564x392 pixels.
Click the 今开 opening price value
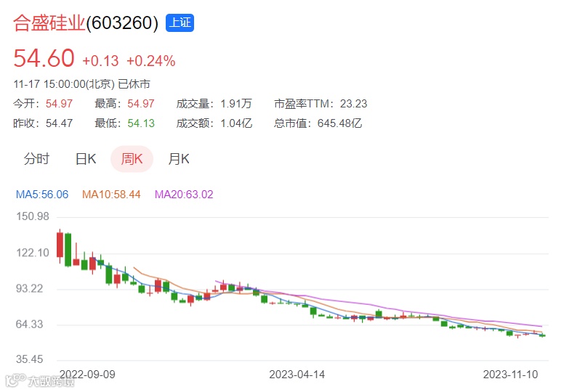click(59, 104)
